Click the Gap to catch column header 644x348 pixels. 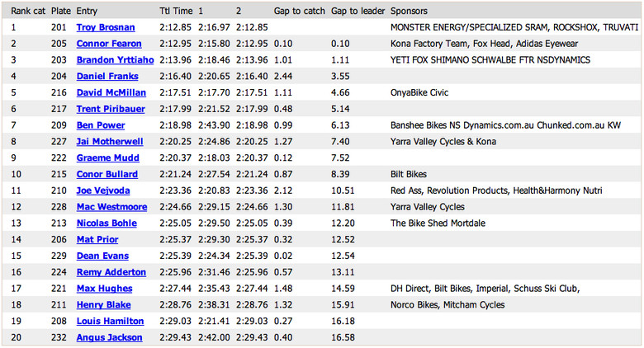(x=300, y=11)
